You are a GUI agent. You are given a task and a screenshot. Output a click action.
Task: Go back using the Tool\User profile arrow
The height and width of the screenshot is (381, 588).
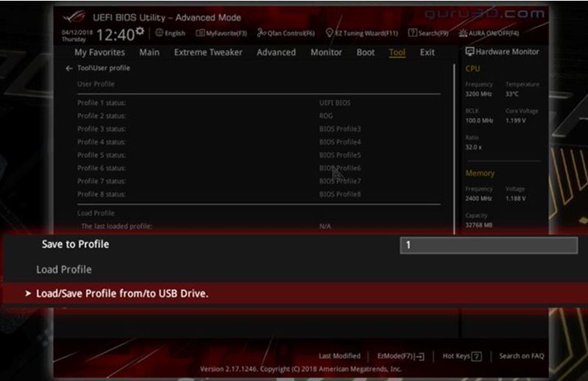coord(68,68)
